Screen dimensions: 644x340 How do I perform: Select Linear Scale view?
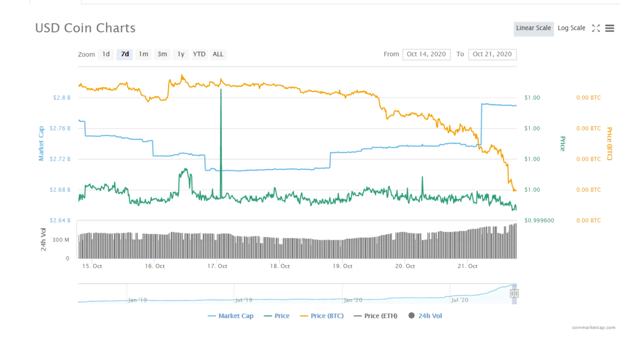(534, 28)
